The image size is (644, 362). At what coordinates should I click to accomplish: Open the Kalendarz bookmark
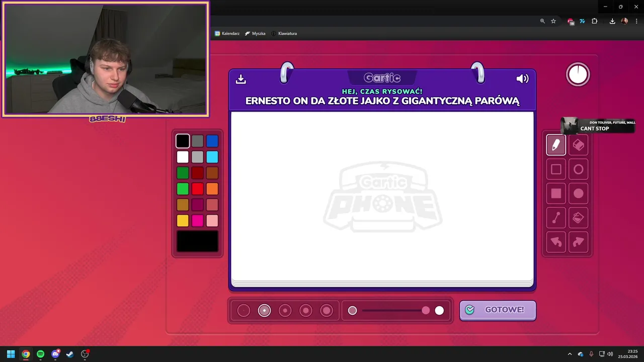tap(227, 34)
